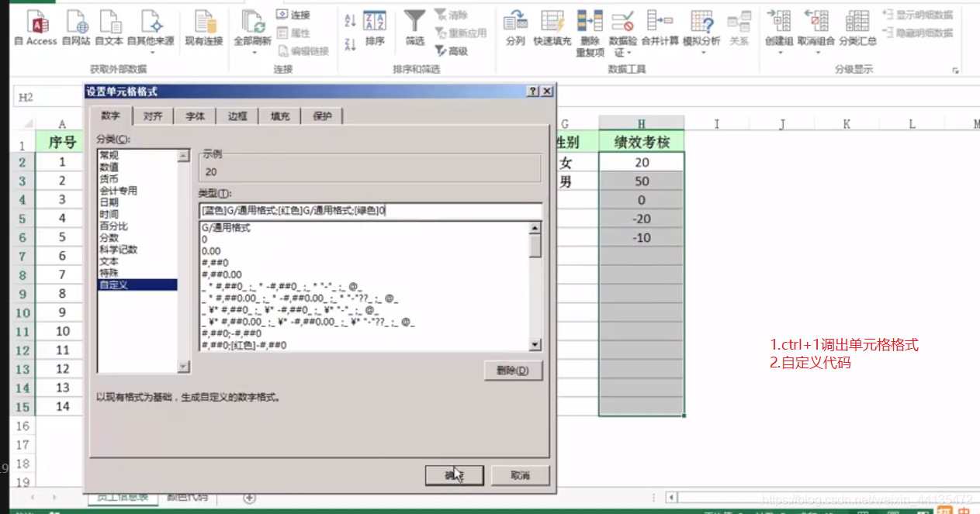Toggle the 筛选 filter funnel
Viewport: 980px width, 514px height.
(415, 28)
